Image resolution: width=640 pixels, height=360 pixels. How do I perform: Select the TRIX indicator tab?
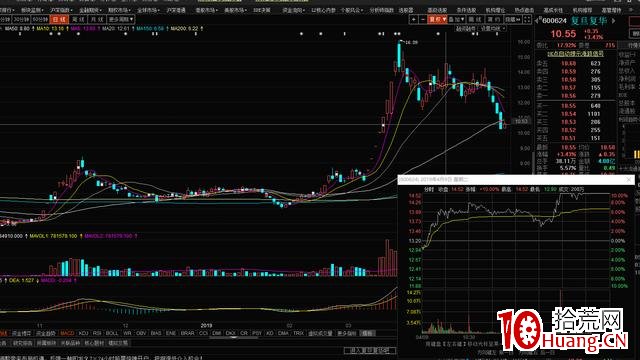[x=298, y=333]
